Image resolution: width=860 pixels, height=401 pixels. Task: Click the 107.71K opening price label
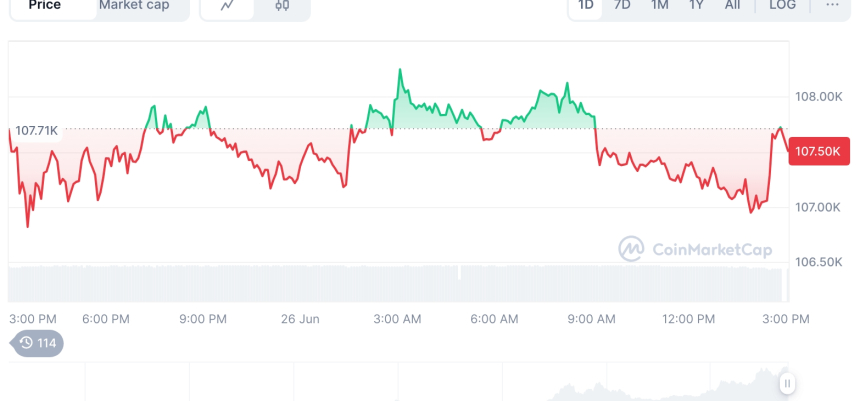(x=37, y=131)
